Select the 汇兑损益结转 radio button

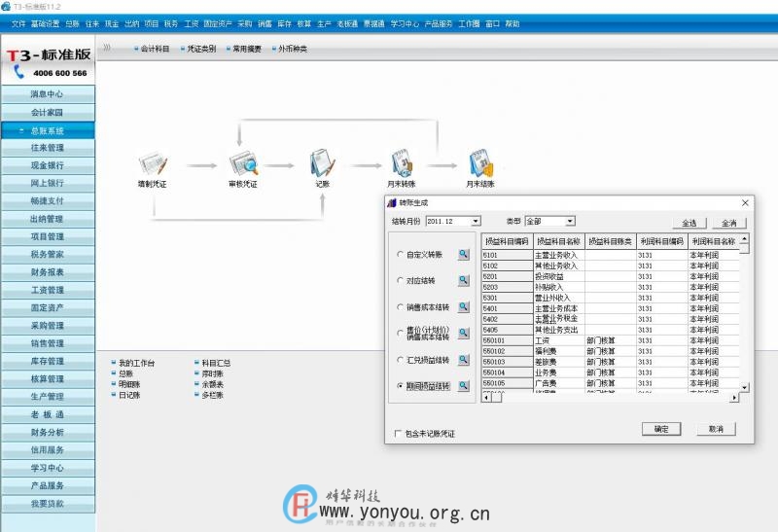400,359
